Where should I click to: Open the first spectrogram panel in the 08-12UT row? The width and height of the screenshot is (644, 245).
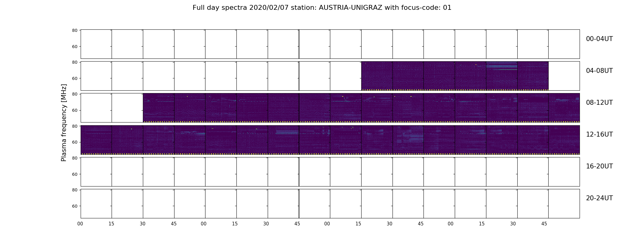click(x=159, y=108)
